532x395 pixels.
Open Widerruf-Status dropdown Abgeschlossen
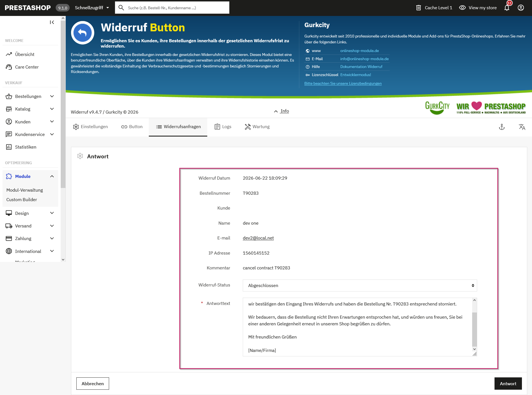coord(360,285)
